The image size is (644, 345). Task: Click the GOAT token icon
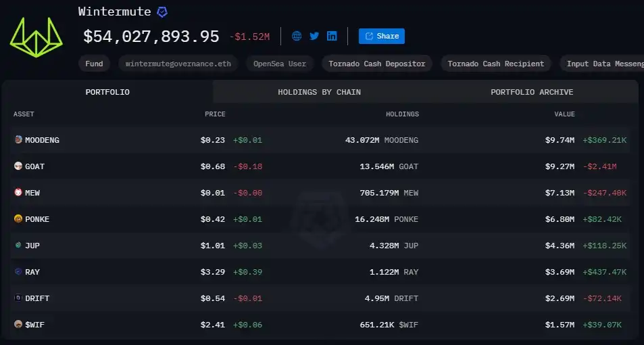pyautogui.click(x=18, y=166)
